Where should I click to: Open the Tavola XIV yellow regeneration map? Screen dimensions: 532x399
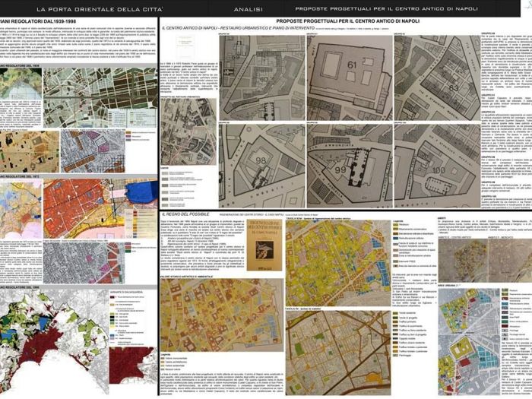338,264
